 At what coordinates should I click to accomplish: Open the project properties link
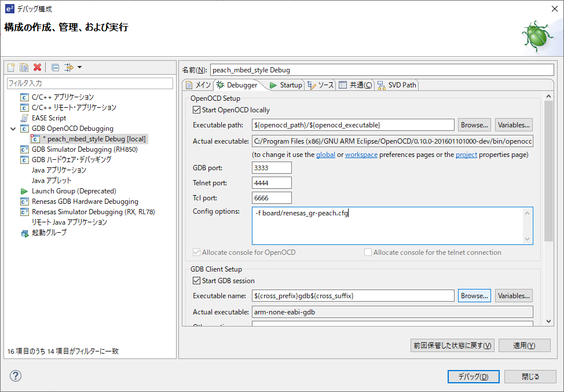pyautogui.click(x=466, y=155)
